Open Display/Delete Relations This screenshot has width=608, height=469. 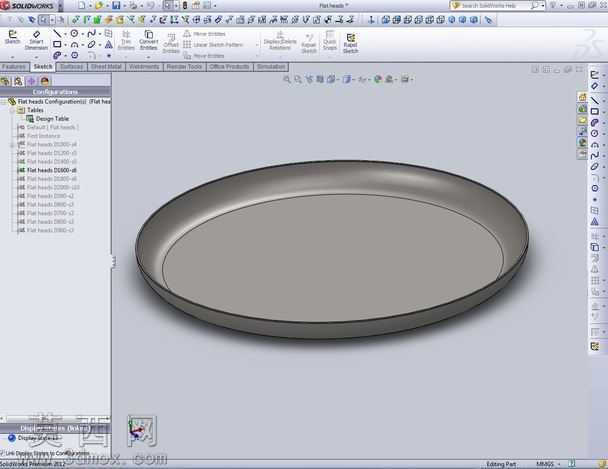pos(280,41)
